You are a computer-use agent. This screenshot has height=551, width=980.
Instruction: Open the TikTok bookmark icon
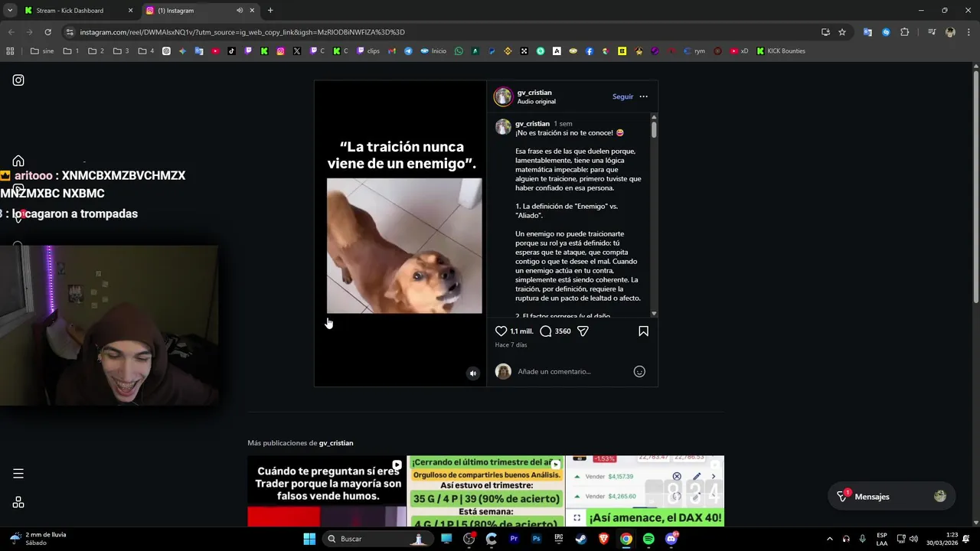click(x=232, y=51)
